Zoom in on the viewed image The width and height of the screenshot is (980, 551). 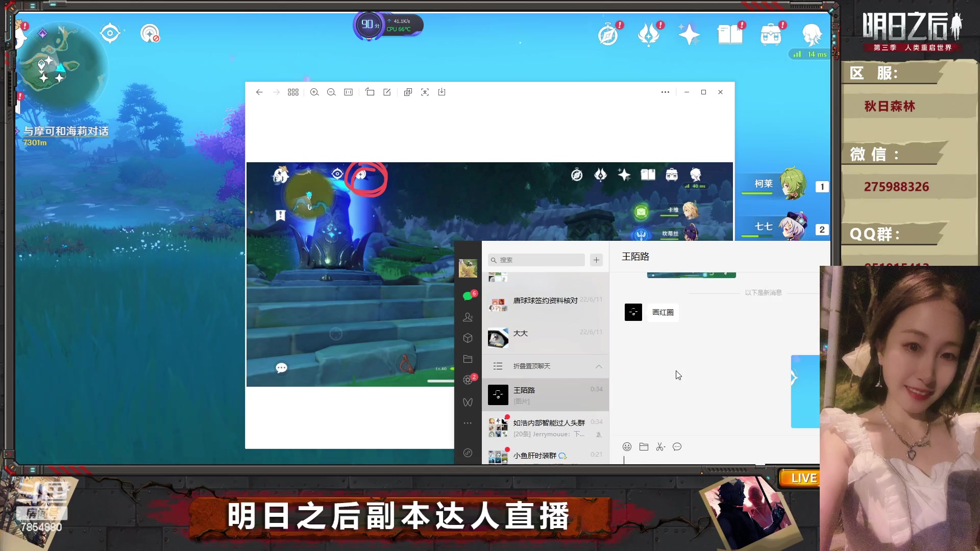pyautogui.click(x=314, y=92)
